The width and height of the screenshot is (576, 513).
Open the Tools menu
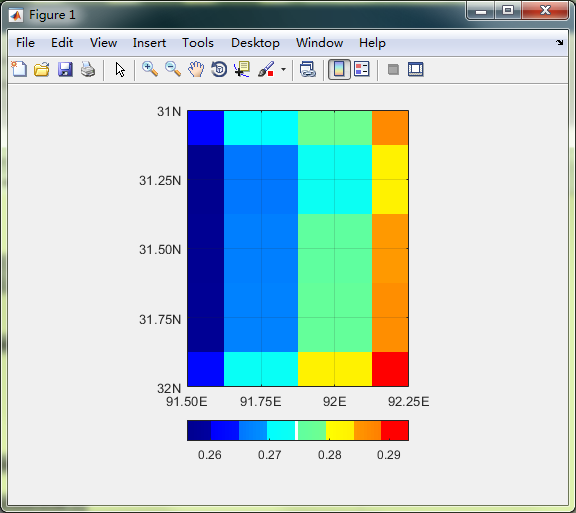click(x=198, y=43)
